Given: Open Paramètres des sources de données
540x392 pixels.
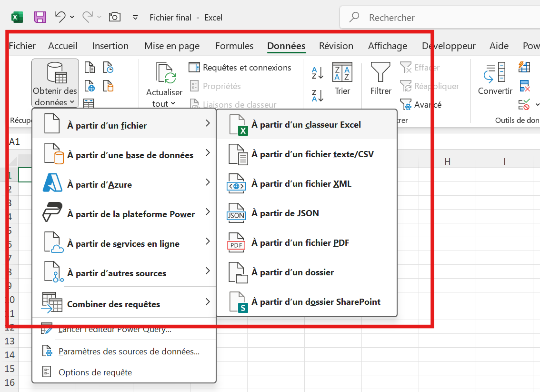Looking at the screenshot, I should click(124, 352).
